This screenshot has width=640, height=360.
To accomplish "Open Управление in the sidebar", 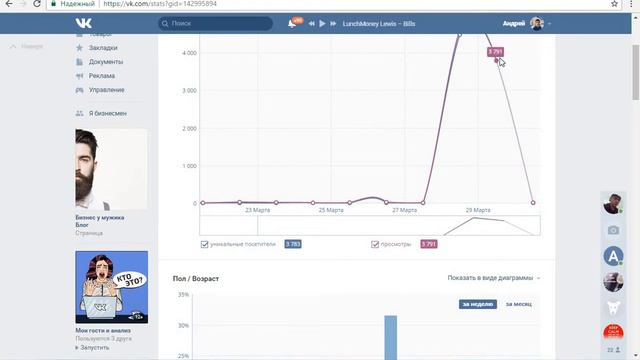I will (x=107, y=90).
